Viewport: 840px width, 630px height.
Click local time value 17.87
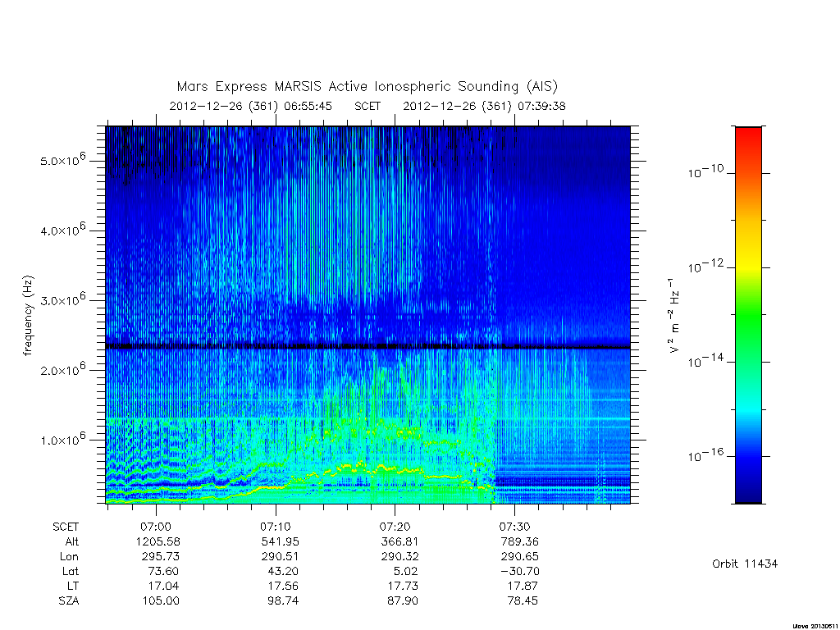pyautogui.click(x=523, y=586)
